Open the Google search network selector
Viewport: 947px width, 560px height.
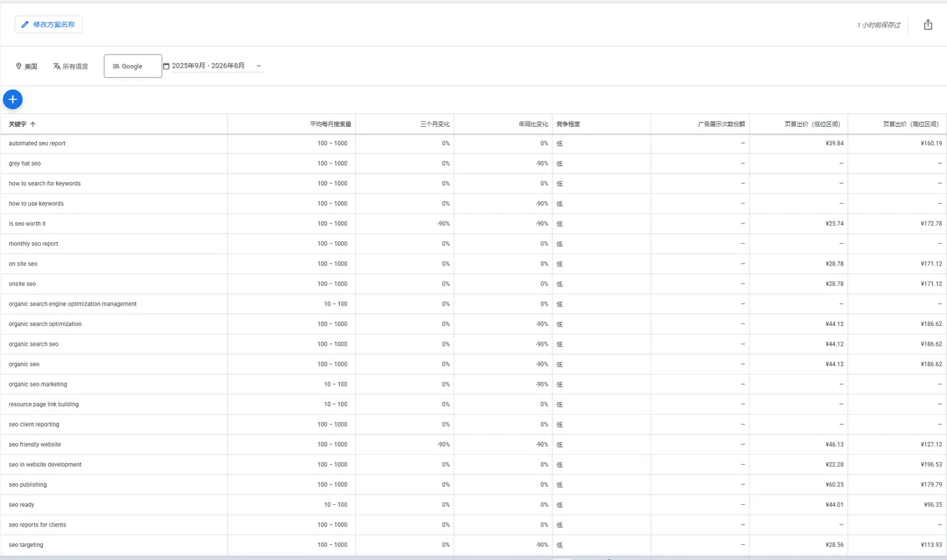click(133, 66)
